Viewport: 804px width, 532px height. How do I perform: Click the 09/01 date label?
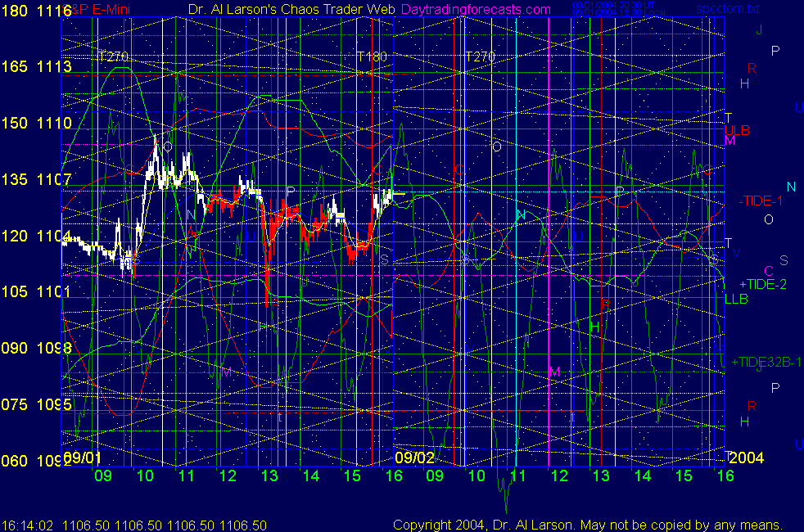pyautogui.click(x=82, y=458)
